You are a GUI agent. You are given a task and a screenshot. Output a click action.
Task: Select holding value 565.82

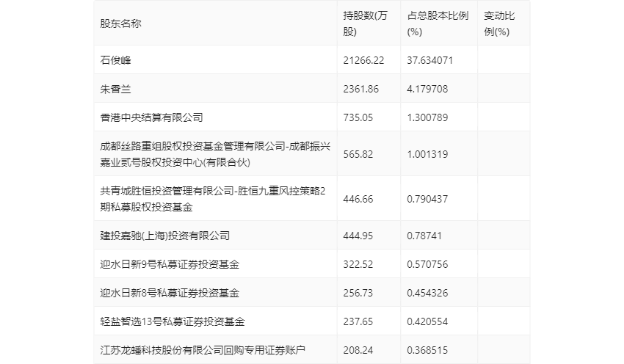(358, 154)
